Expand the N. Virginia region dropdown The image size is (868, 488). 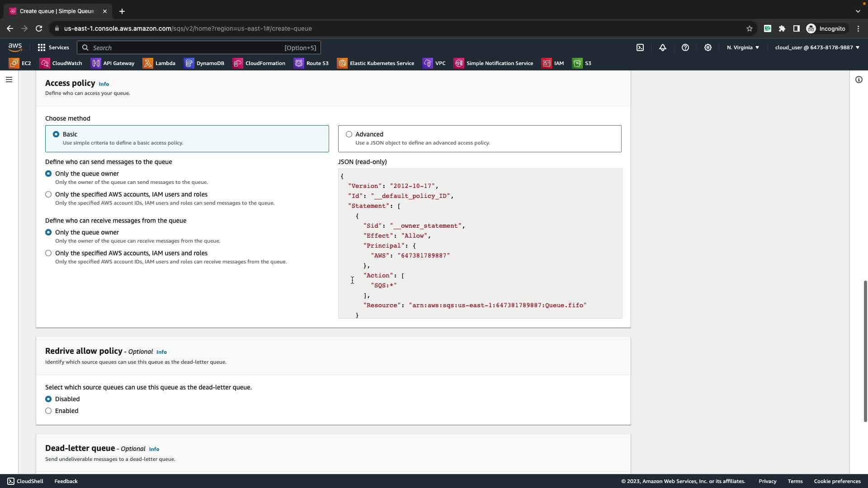tap(743, 47)
